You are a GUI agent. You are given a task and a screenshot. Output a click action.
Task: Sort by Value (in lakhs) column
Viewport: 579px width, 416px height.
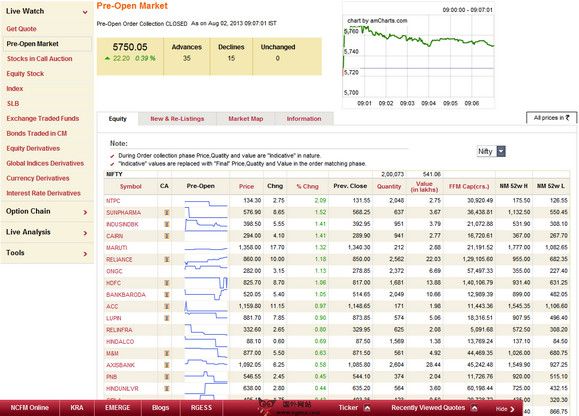pos(424,186)
